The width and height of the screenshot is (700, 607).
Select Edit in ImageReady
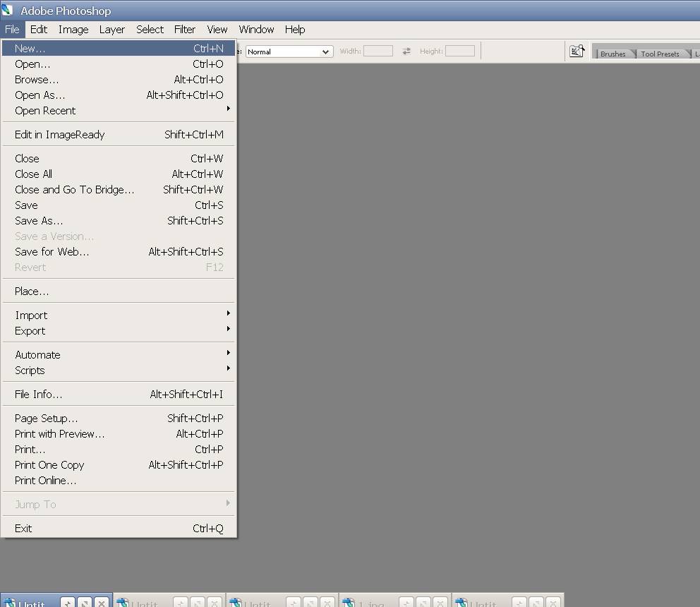click(x=119, y=134)
